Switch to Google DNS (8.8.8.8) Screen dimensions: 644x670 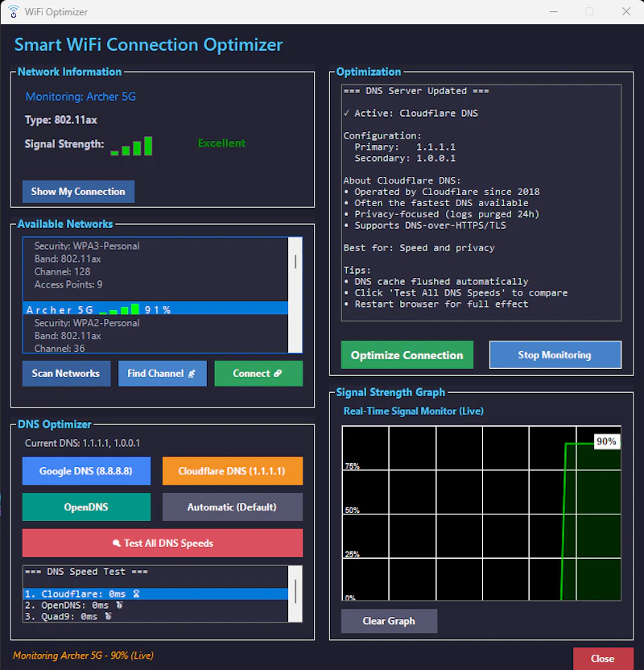(86, 471)
